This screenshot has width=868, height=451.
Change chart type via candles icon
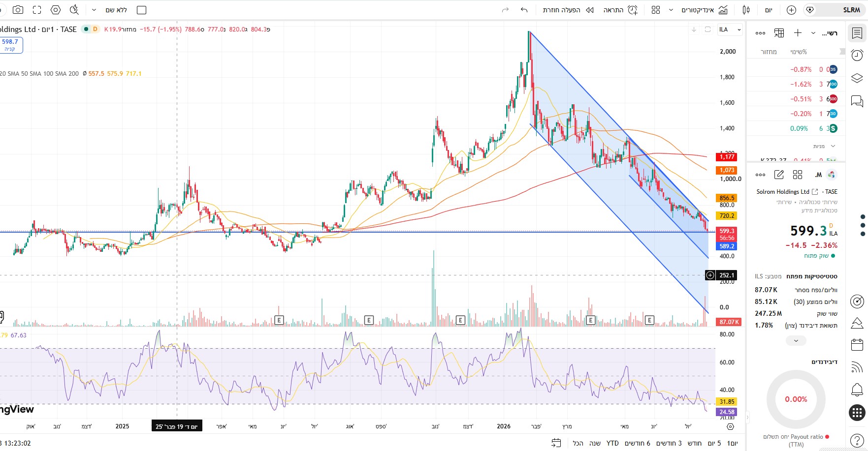pyautogui.click(x=746, y=10)
